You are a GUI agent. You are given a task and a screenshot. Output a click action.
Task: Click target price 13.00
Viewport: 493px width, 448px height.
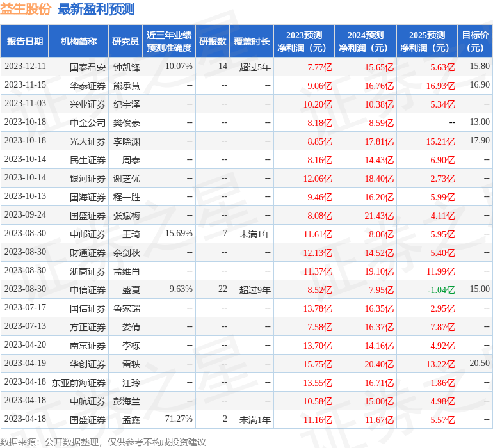(x=480, y=122)
